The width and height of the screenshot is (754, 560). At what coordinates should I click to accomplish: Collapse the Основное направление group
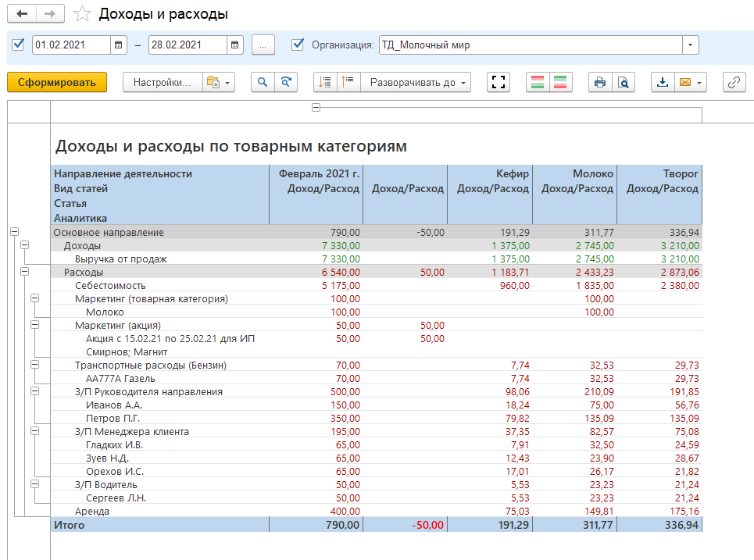(14, 232)
